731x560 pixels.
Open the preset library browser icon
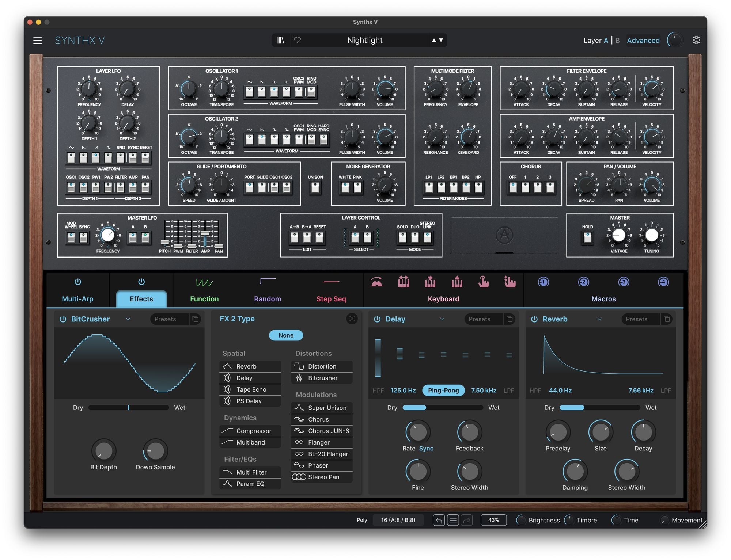pyautogui.click(x=281, y=40)
